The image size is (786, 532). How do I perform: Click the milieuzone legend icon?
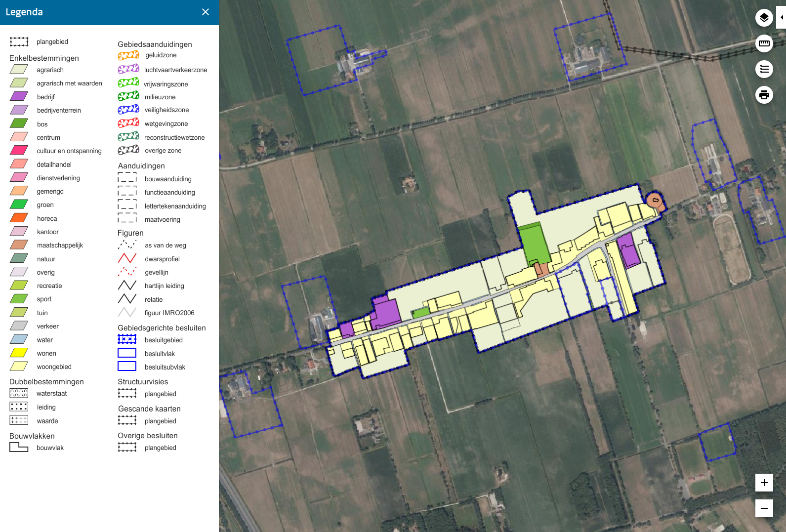coord(128,96)
